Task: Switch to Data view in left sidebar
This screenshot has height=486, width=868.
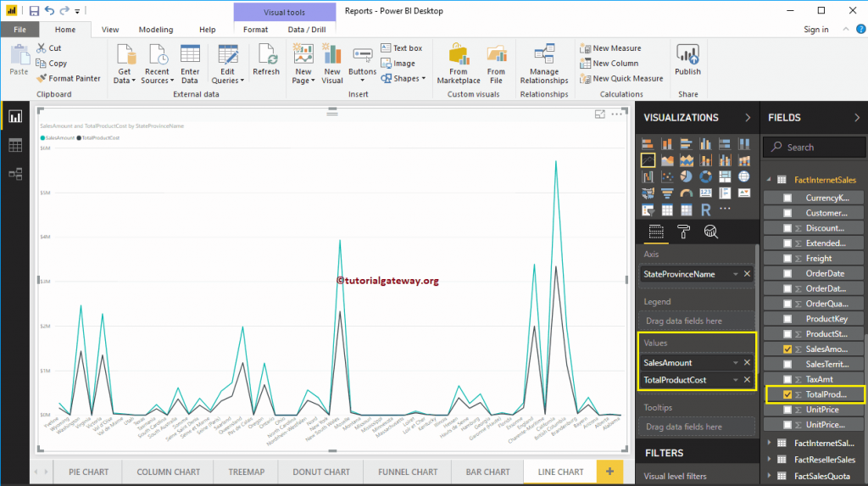Action: coord(15,145)
